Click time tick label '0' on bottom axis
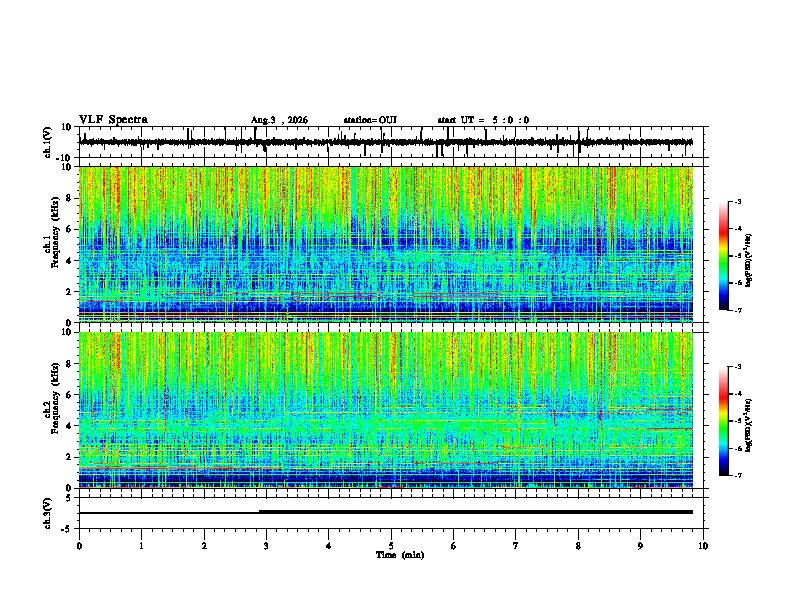Image resolution: width=792 pixels, height=612 pixels. click(x=79, y=546)
